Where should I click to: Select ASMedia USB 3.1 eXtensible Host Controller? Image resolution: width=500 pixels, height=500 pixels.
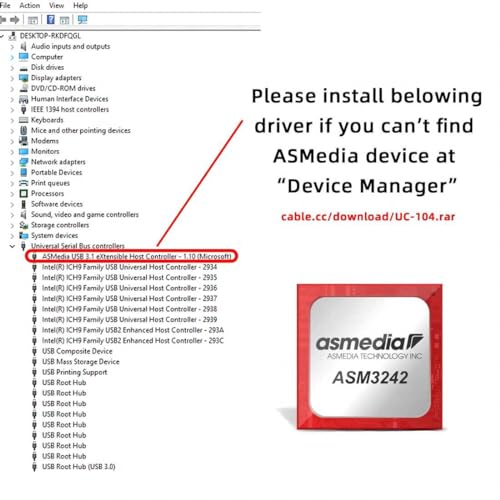point(136,256)
